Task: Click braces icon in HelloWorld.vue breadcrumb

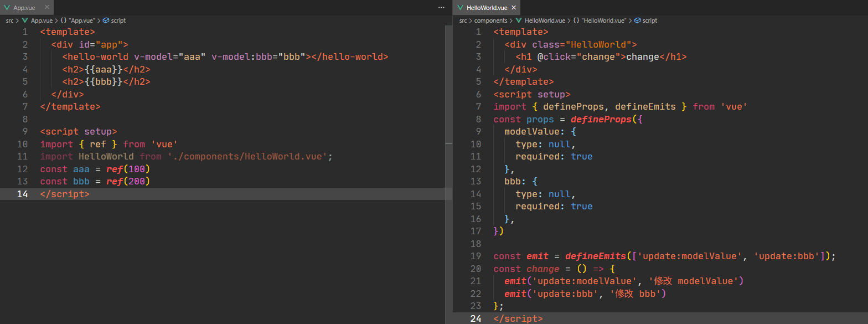Action: (x=576, y=20)
